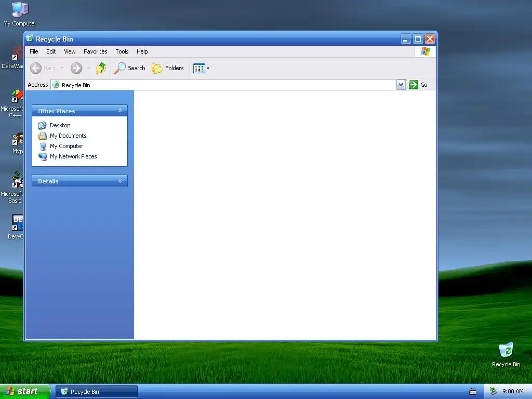Screen dimensions: 532x399
Task: Open the Start menu
Action: (x=25, y=392)
